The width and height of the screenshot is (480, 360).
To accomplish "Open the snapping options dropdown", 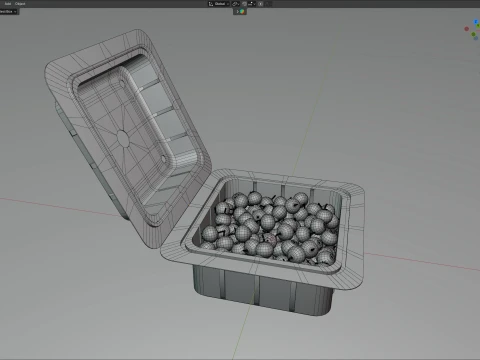I will [x=252, y=4].
